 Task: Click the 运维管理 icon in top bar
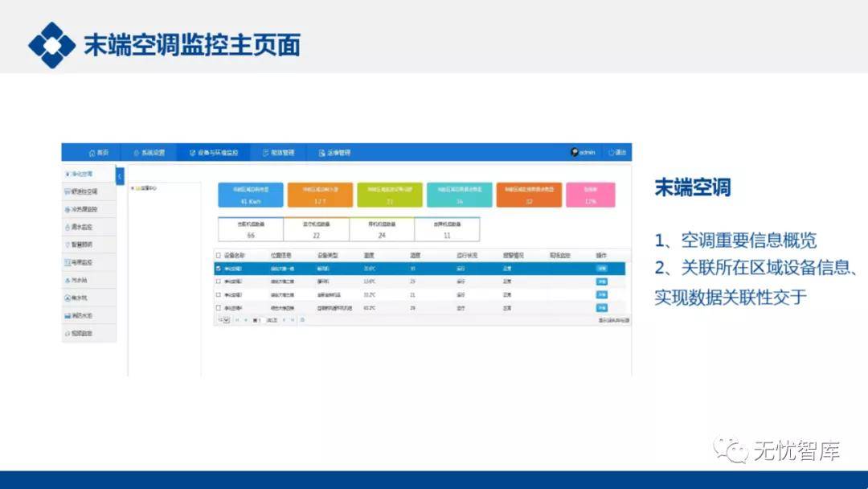point(321,152)
